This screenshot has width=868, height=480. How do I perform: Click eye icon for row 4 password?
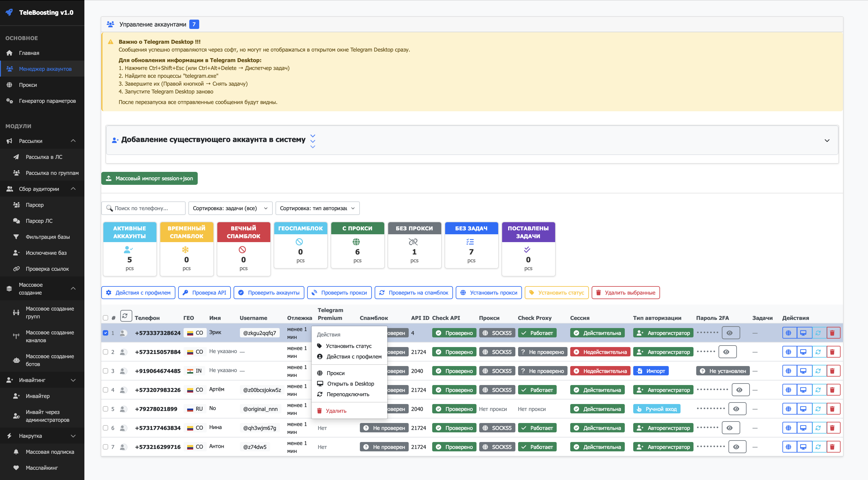[x=739, y=390]
